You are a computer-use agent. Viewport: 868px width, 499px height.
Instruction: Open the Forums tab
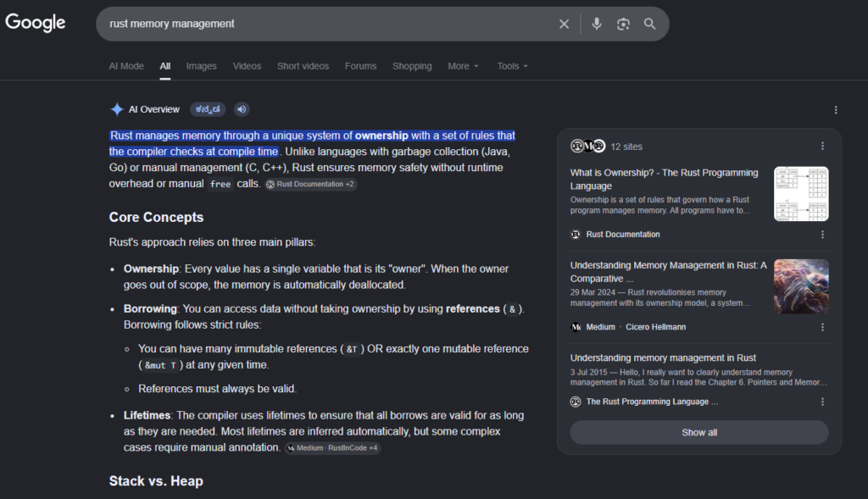point(360,66)
